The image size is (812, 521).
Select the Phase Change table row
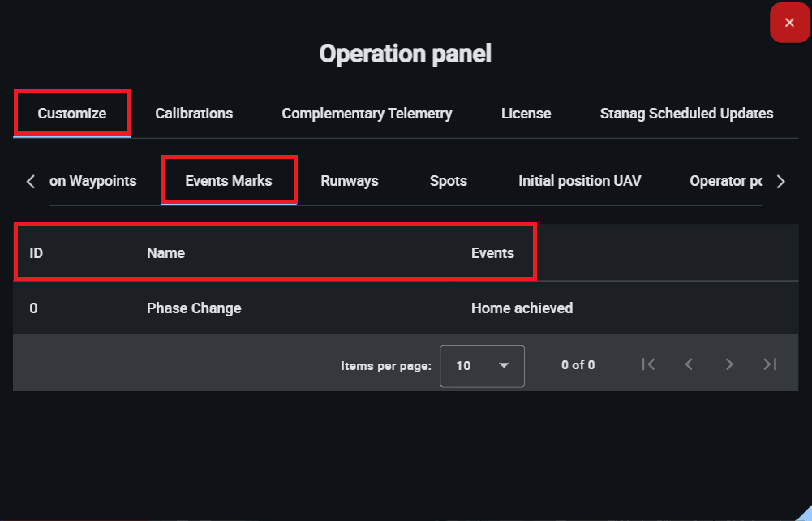[x=194, y=308]
